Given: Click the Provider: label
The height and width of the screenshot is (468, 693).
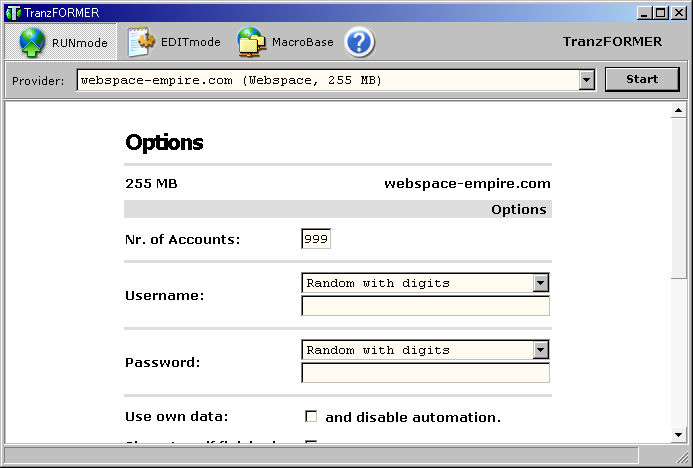Looking at the screenshot, I should [38, 81].
